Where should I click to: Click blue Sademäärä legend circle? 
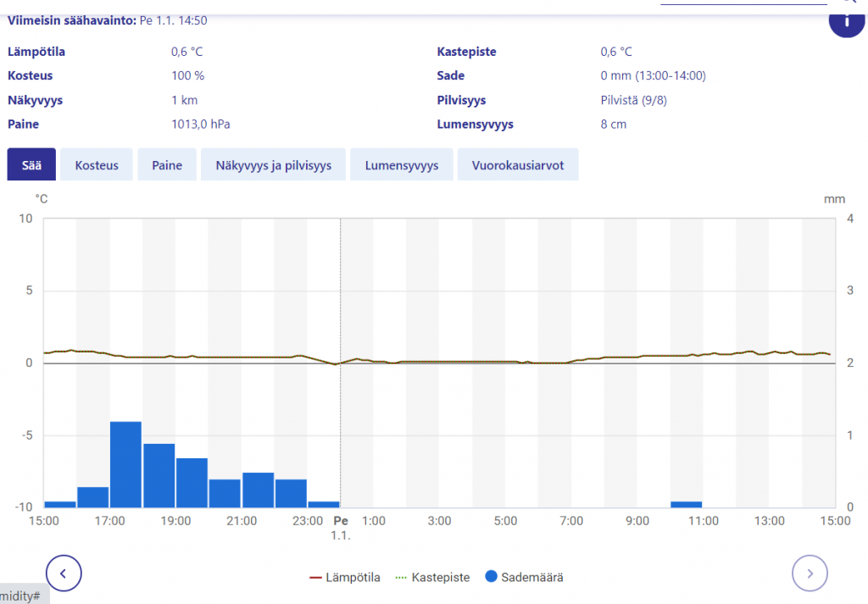[x=489, y=578]
